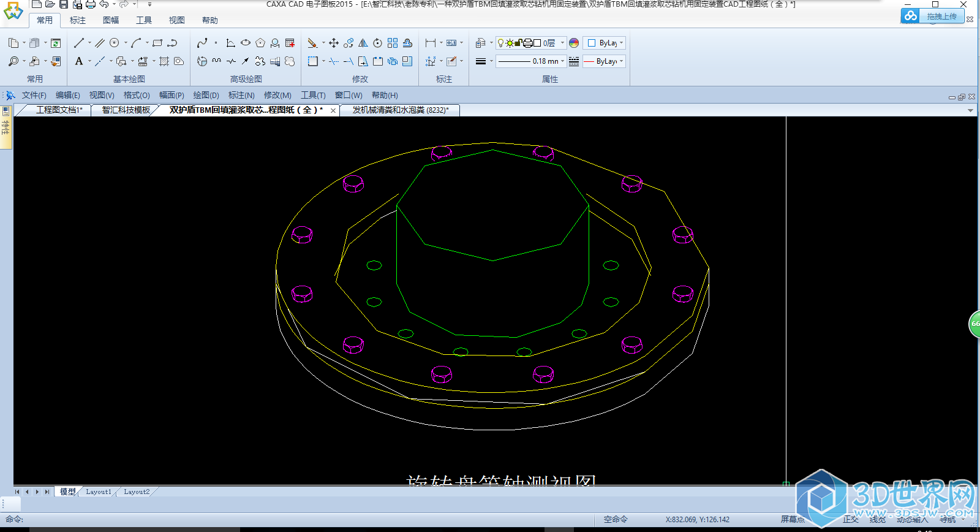Select the Ellipse tool
The width and height of the screenshot is (980, 532).
point(246,43)
